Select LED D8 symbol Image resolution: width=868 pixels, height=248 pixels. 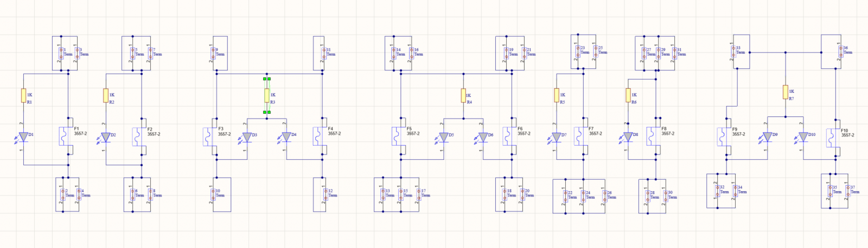coord(628,137)
